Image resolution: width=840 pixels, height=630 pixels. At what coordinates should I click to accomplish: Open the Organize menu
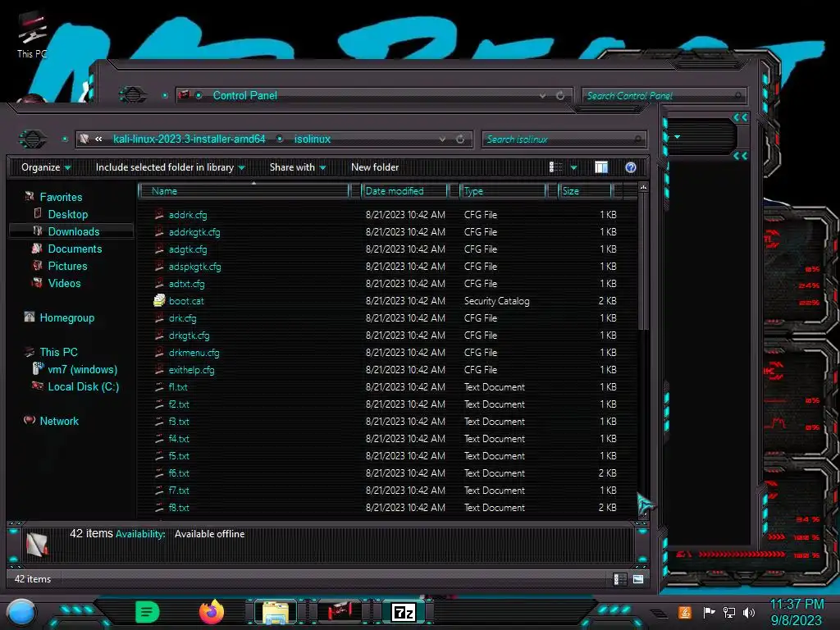click(46, 167)
